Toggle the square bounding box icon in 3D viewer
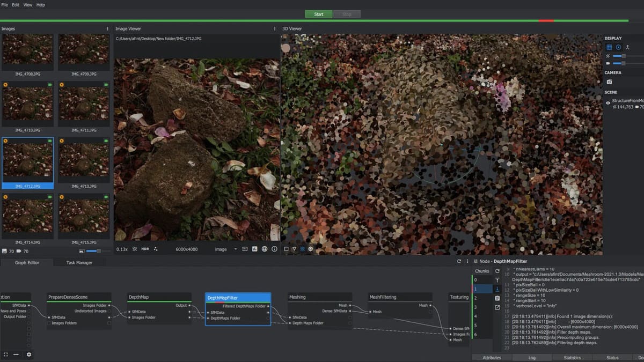 pyautogui.click(x=286, y=249)
